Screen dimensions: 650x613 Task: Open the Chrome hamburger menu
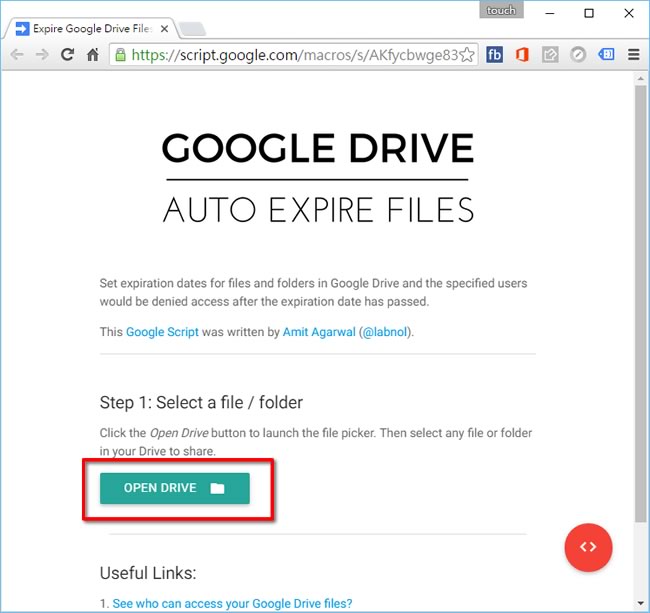coord(633,55)
